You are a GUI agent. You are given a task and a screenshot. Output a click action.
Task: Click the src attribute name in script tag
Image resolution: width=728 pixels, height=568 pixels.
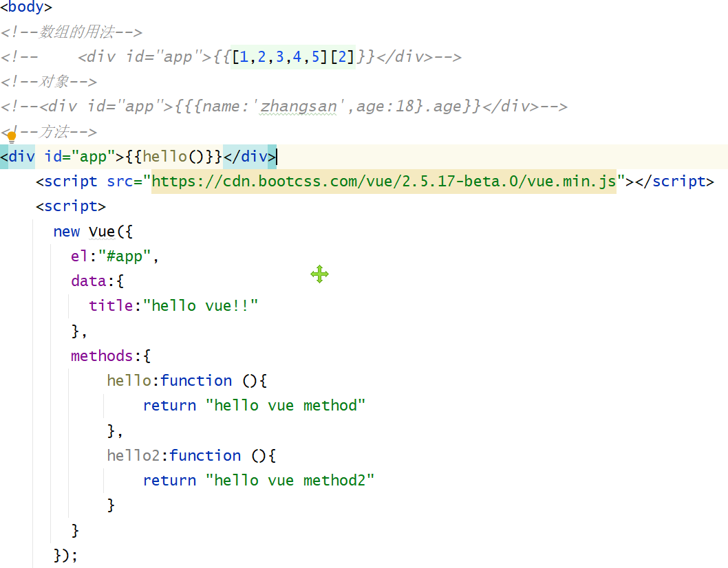(x=120, y=182)
